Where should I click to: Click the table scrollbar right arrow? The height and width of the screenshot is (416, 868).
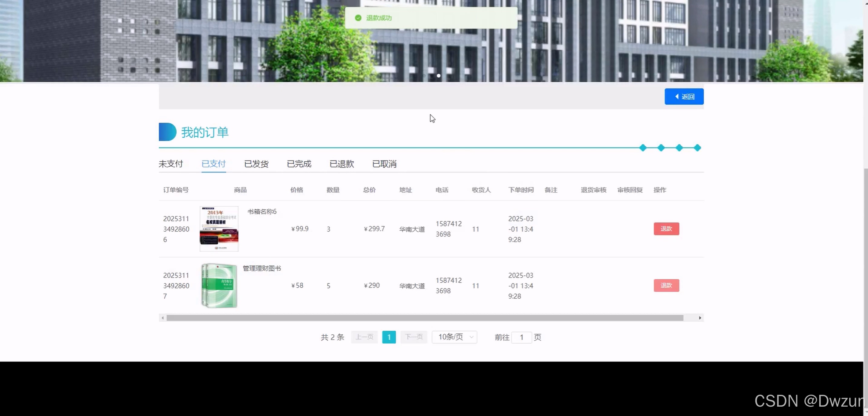pyautogui.click(x=700, y=318)
